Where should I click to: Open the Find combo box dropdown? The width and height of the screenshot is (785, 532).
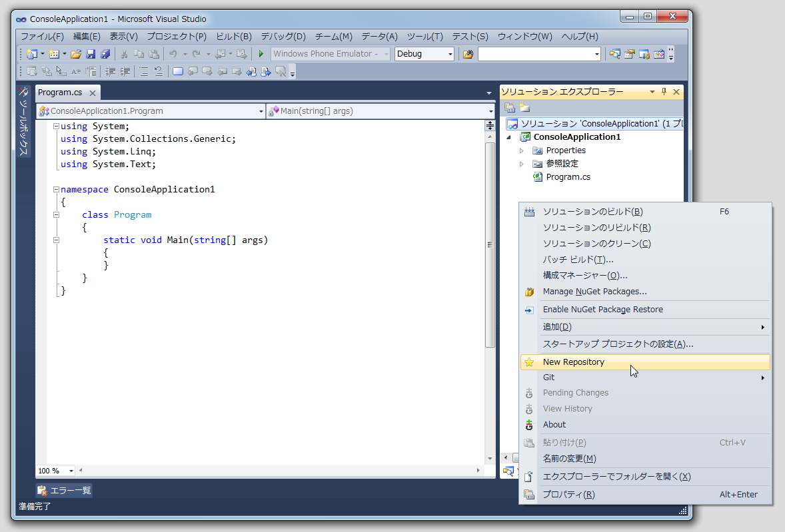[597, 54]
